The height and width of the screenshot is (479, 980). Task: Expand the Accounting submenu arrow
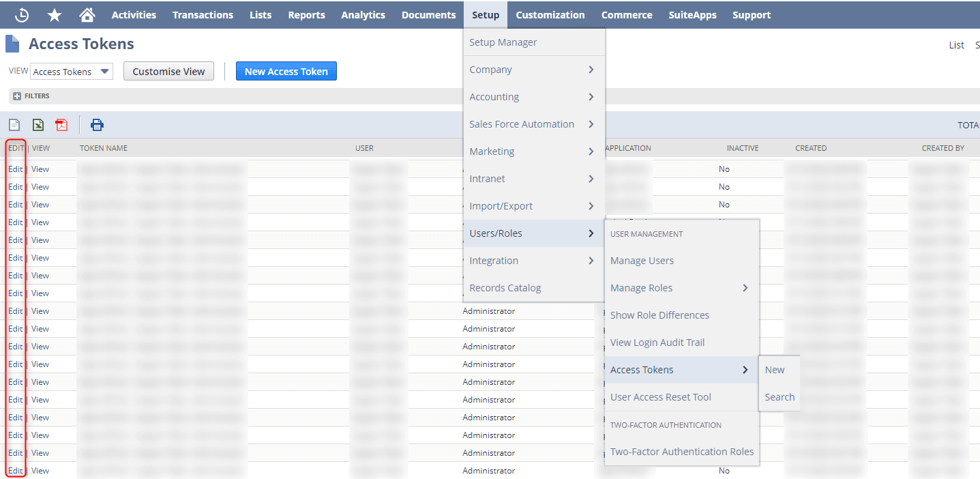point(591,97)
